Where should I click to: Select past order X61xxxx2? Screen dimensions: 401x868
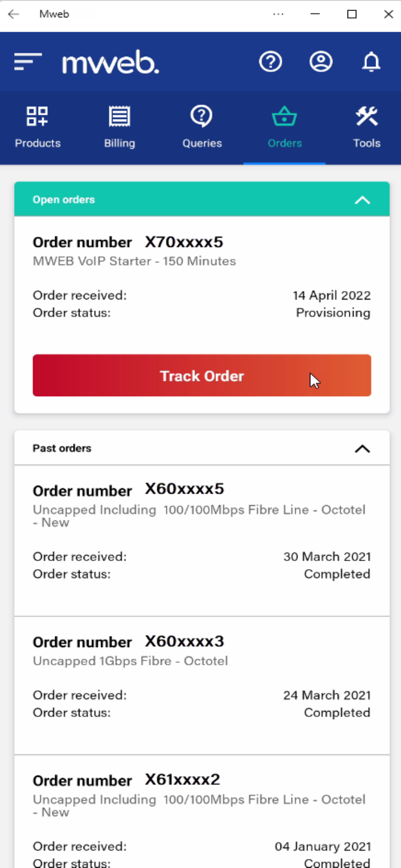coord(182,780)
